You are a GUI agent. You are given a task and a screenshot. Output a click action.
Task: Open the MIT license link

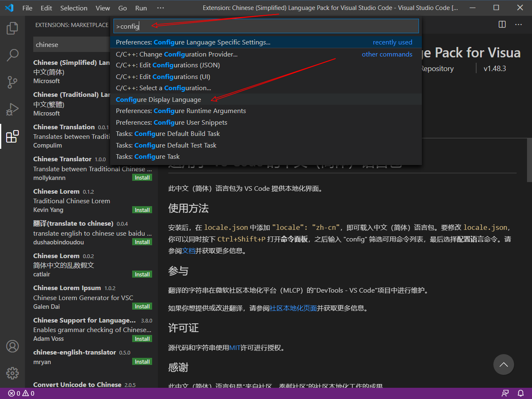tap(235, 348)
